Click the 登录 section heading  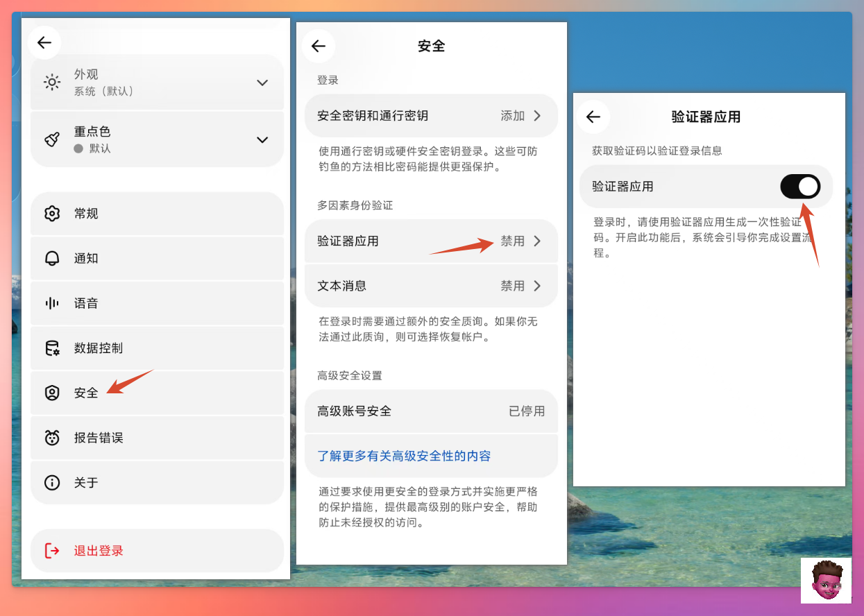(x=328, y=80)
